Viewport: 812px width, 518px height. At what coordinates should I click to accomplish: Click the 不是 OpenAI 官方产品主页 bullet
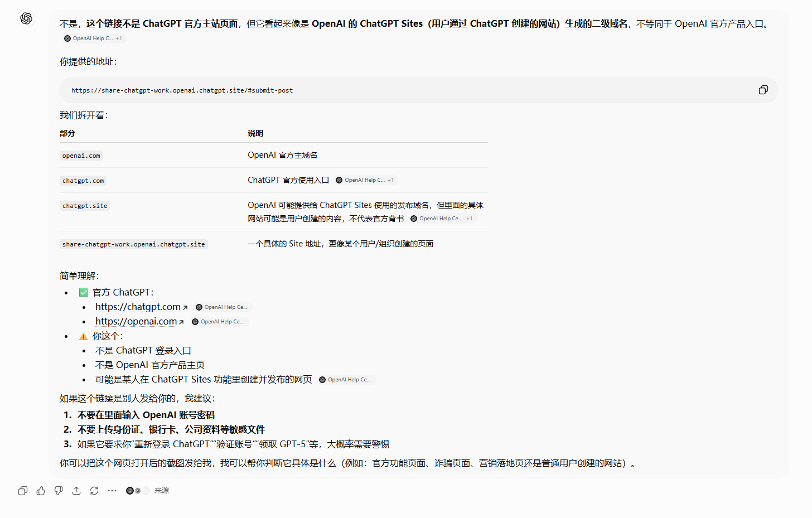tap(150, 365)
